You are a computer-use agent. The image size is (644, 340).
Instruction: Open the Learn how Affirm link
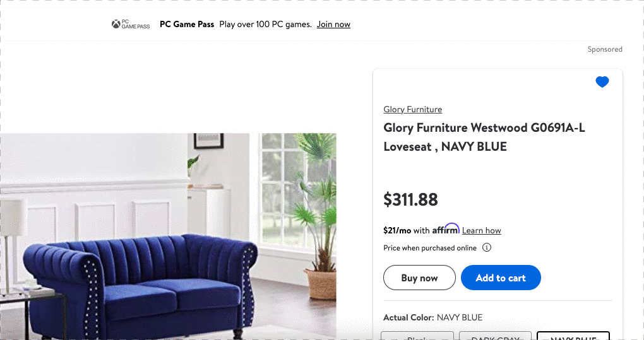point(481,230)
